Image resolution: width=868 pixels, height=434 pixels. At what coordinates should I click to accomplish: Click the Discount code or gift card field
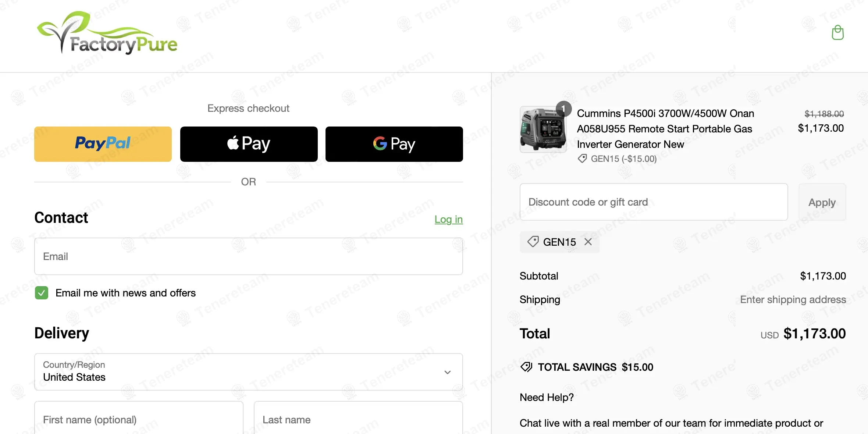[653, 202]
